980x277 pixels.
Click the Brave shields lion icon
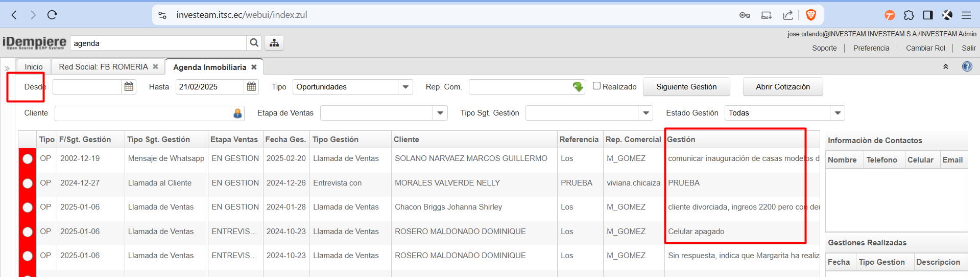(x=810, y=15)
